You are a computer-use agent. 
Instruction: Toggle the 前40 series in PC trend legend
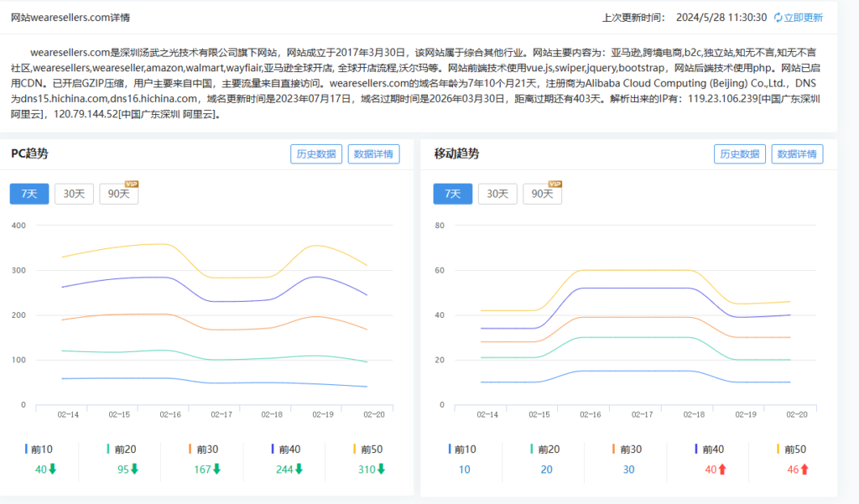[286, 449]
